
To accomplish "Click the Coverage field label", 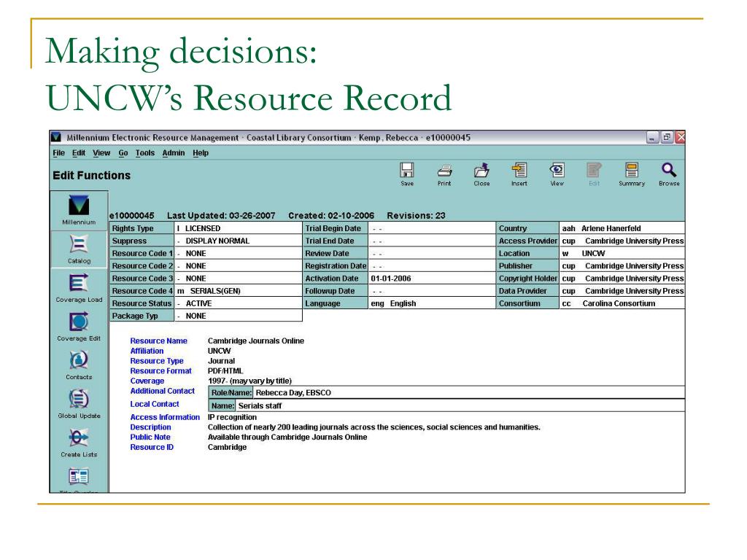I will click(x=147, y=381).
